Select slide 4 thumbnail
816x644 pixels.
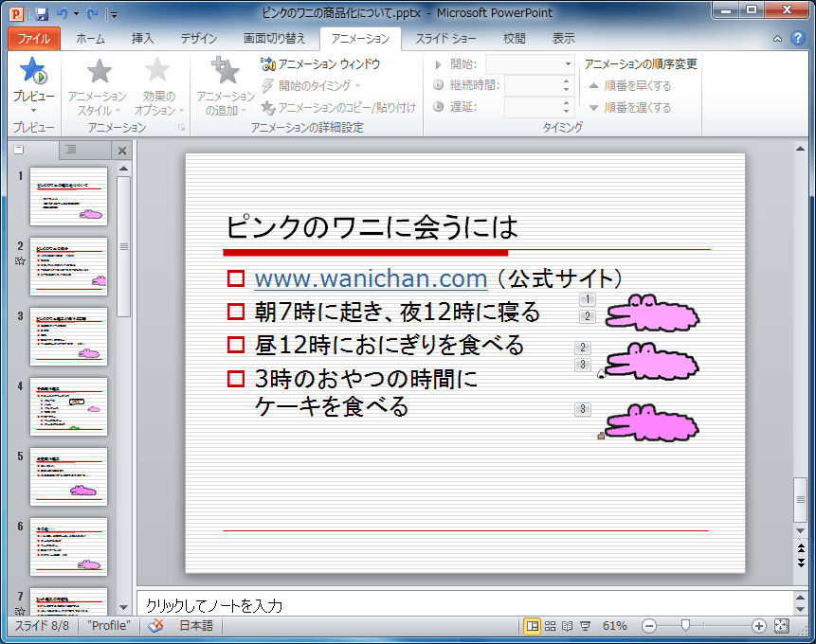click(68, 407)
